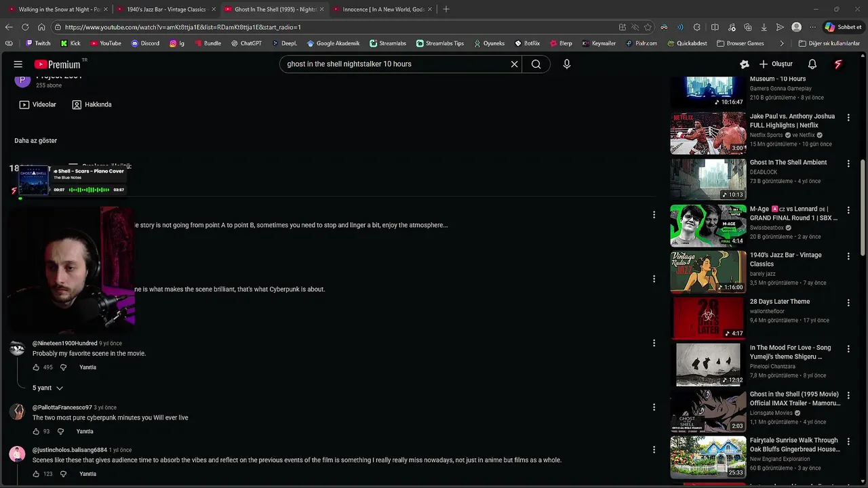Open the Sohbet et Copilot button
The height and width of the screenshot is (488, 868).
844,27
